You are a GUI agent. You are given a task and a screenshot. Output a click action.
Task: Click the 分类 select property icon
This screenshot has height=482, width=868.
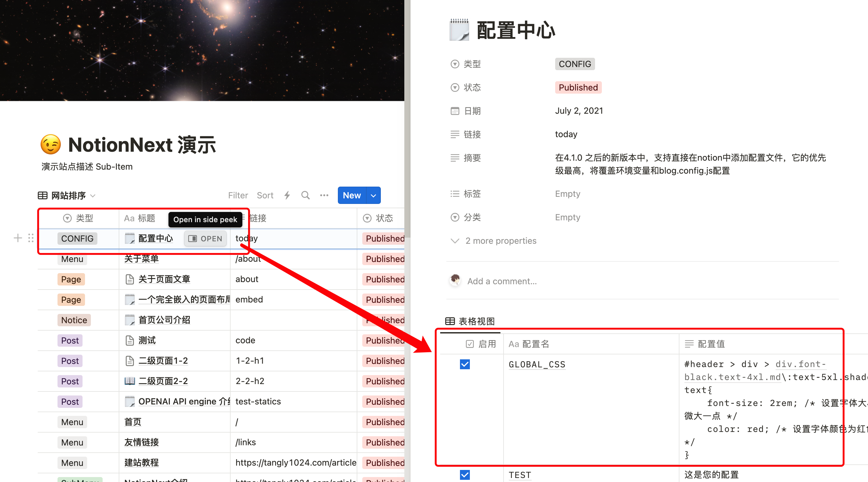(455, 217)
